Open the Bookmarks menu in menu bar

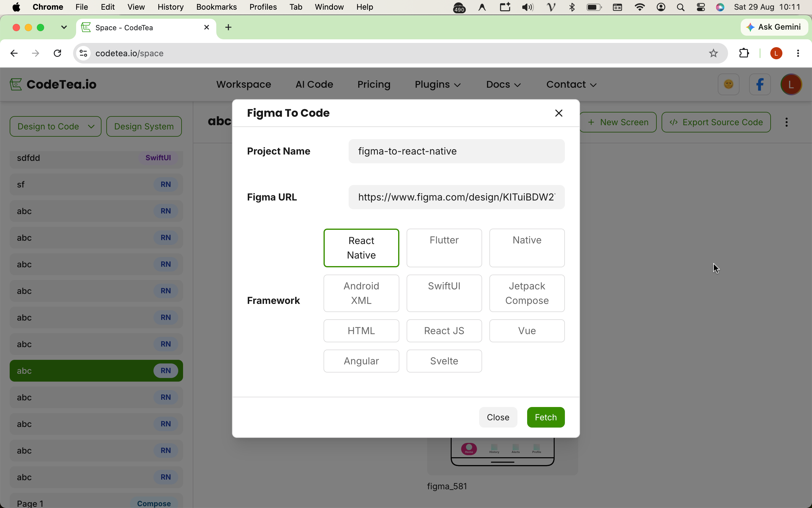216,7
